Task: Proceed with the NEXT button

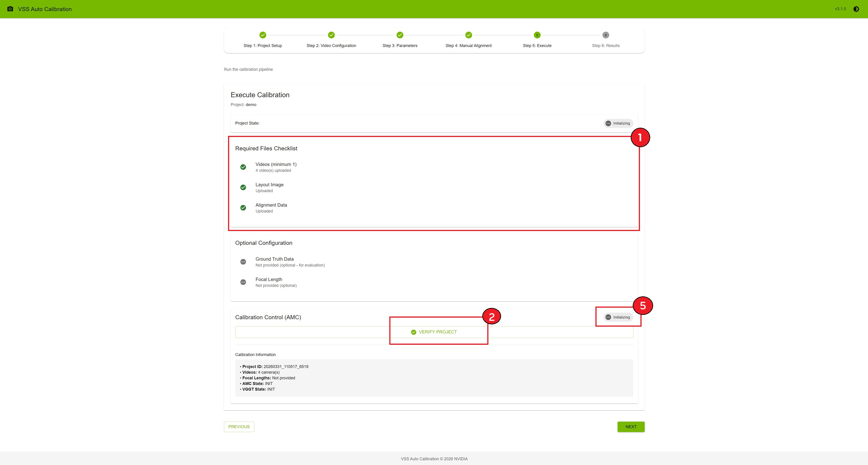Action: [x=631, y=427]
